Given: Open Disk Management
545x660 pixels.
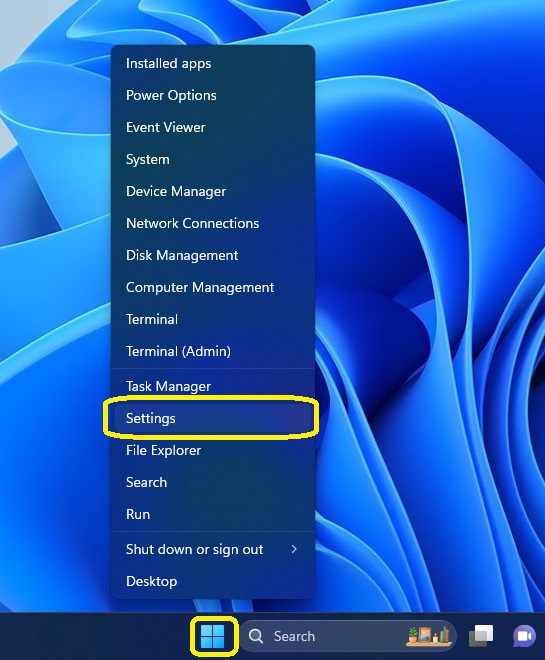Looking at the screenshot, I should coord(213,255).
